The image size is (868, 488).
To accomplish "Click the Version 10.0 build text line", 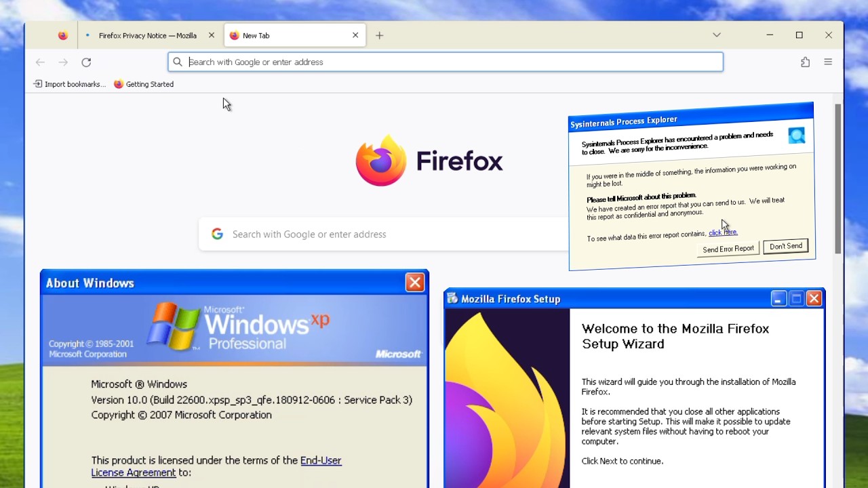I will point(252,400).
